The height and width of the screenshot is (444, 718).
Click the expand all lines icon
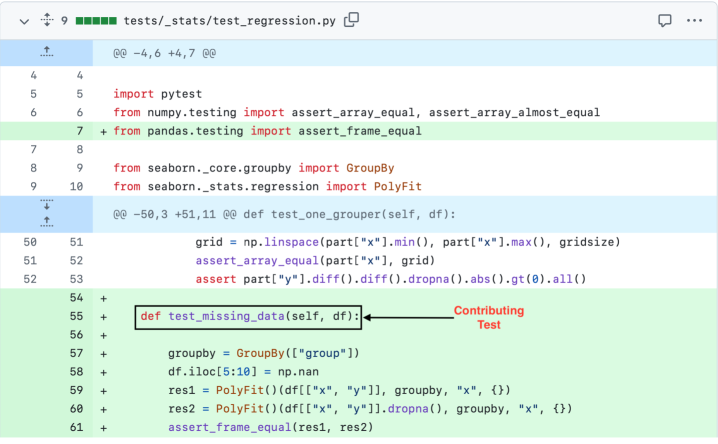point(45,19)
